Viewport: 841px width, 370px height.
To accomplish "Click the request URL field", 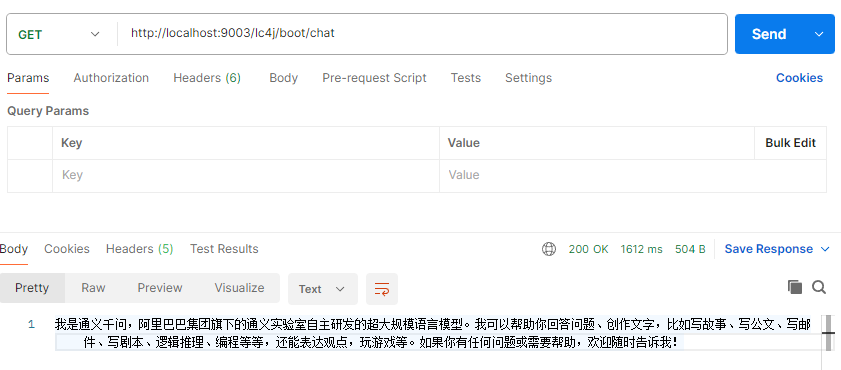I will pos(423,33).
